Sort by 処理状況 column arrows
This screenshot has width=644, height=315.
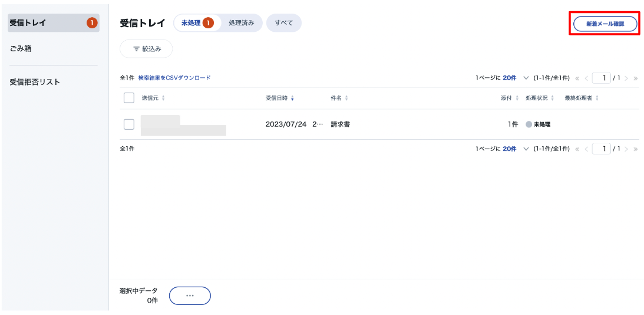point(553,99)
